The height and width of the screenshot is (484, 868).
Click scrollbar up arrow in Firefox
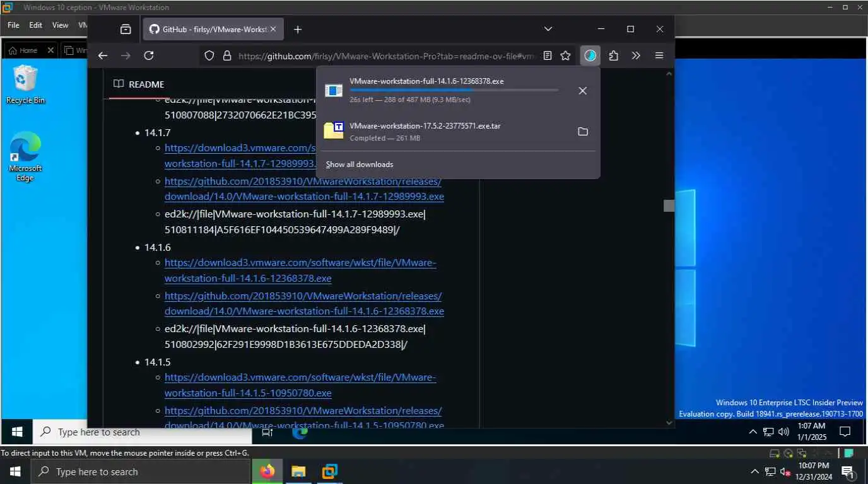[x=669, y=74]
